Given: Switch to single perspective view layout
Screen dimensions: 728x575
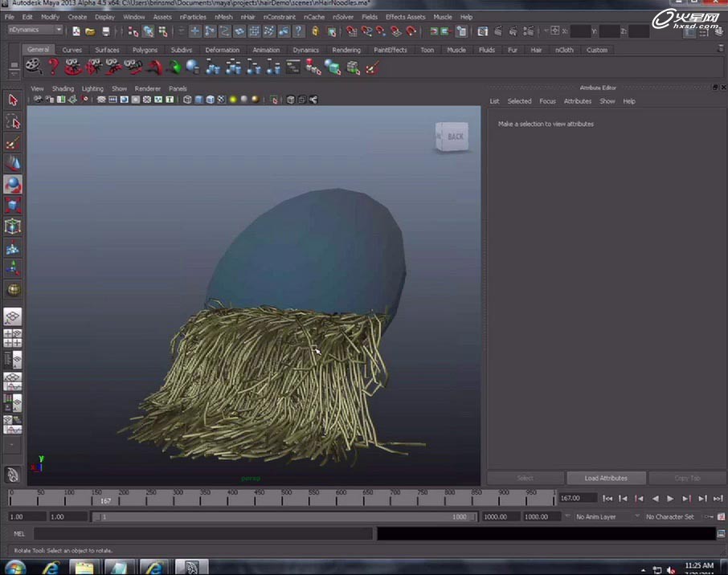Looking at the screenshot, I should 12,317.
